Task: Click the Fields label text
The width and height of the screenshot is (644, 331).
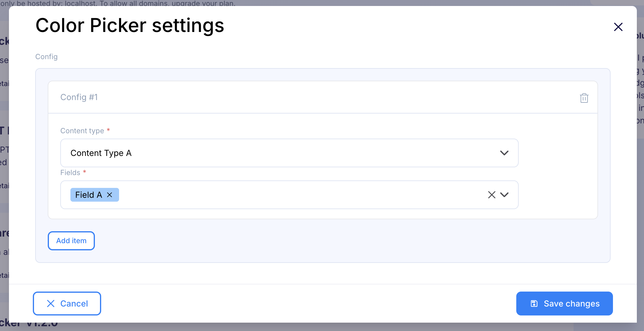Action: click(70, 173)
